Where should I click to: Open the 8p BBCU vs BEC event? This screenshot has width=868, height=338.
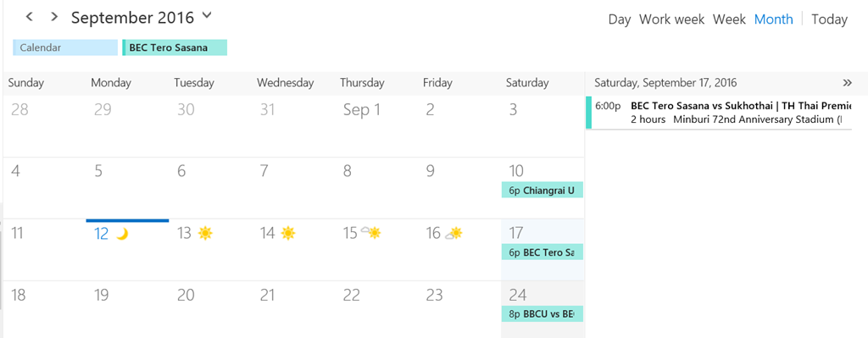pos(542,314)
